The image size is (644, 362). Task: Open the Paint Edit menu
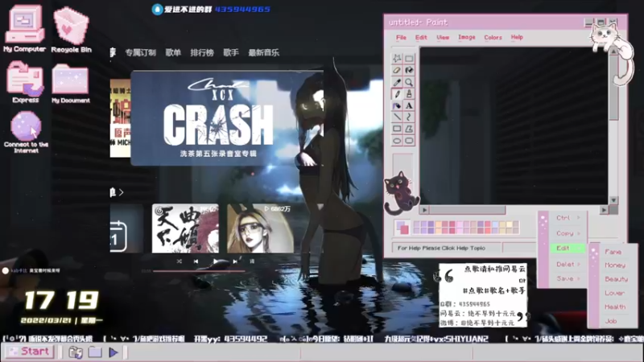click(x=421, y=37)
